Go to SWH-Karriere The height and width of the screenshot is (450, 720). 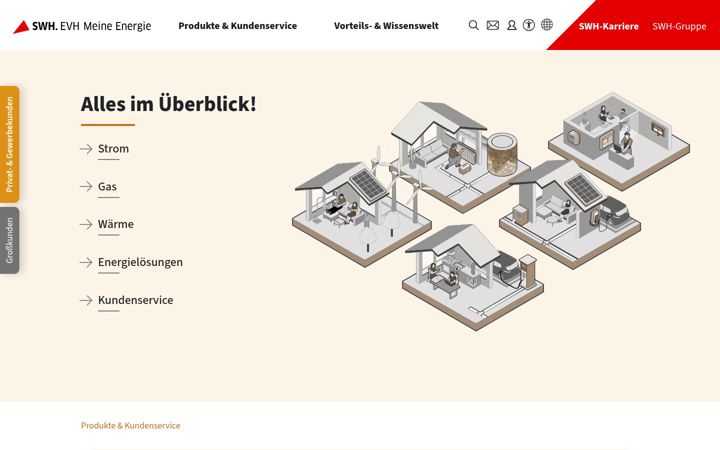coord(608,26)
